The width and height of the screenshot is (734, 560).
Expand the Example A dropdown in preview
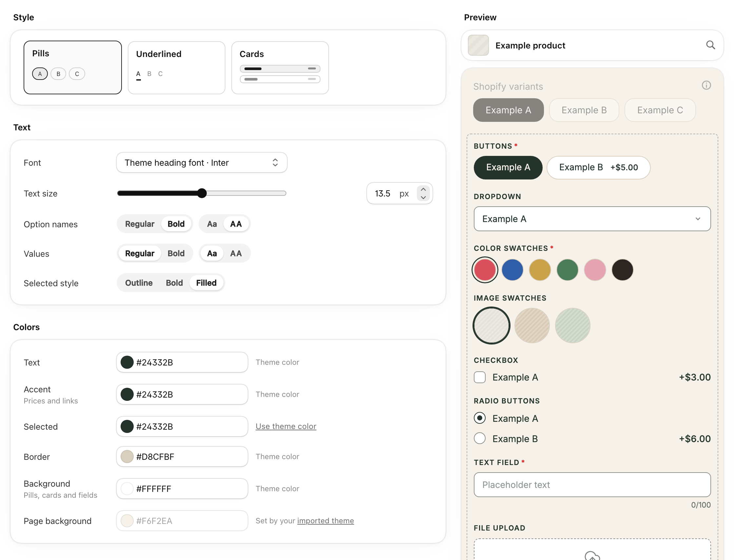pos(591,219)
